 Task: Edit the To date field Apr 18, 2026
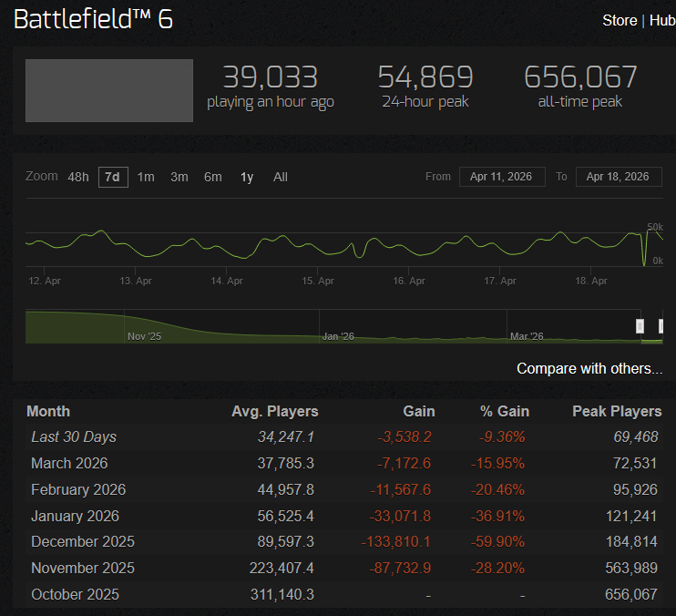tap(619, 177)
